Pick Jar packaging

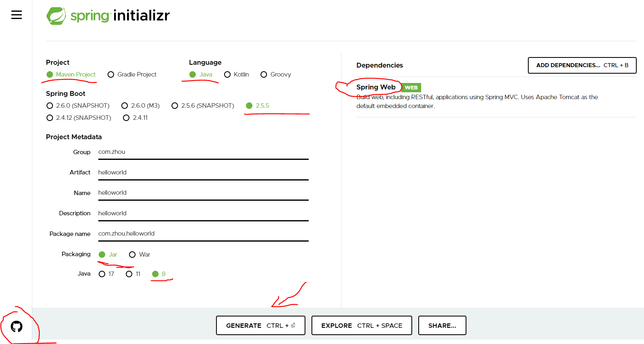click(108, 255)
